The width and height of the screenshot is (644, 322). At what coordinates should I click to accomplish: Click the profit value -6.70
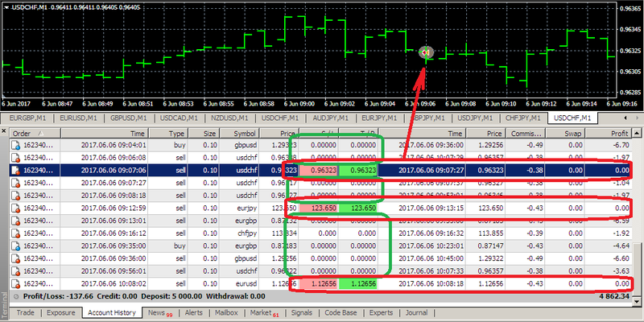pos(620,145)
